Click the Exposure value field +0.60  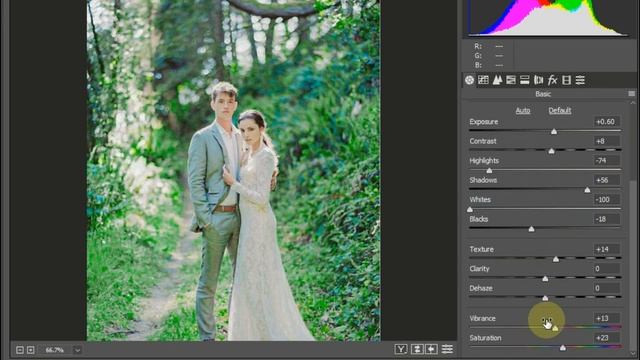pos(607,122)
